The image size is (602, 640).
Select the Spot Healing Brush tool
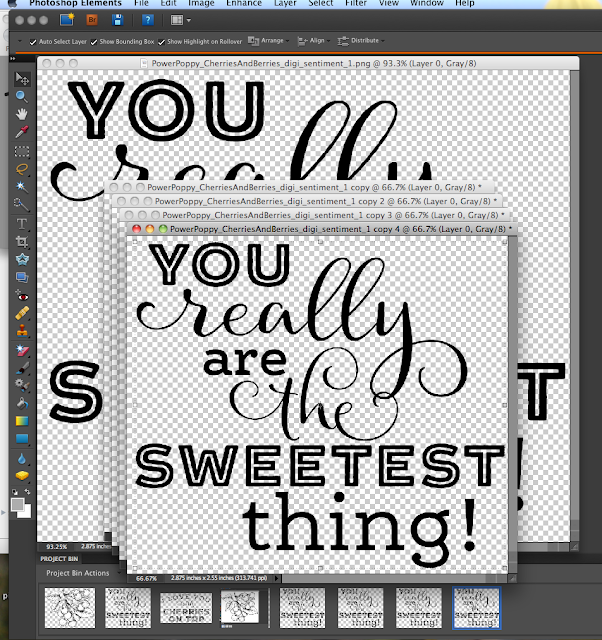click(22, 313)
